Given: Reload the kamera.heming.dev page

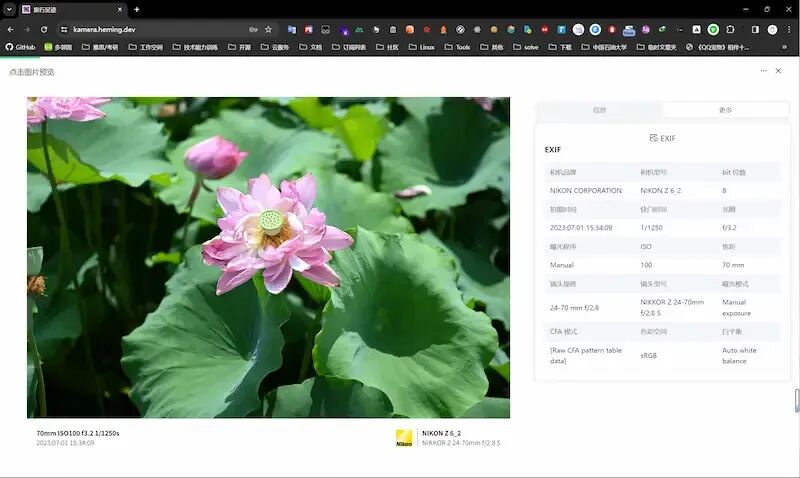Looking at the screenshot, I should pyautogui.click(x=44, y=30).
